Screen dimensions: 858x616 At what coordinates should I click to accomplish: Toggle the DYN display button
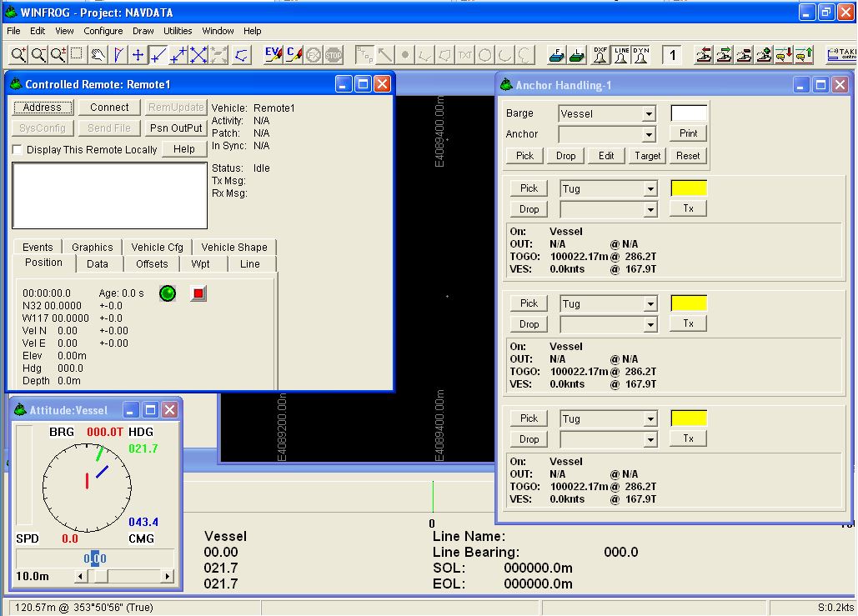coord(642,54)
